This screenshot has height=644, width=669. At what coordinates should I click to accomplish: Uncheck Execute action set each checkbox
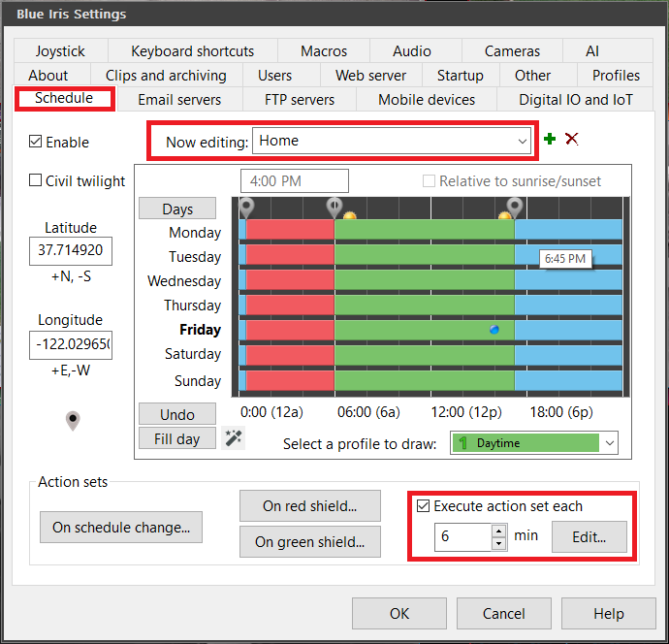point(423,506)
